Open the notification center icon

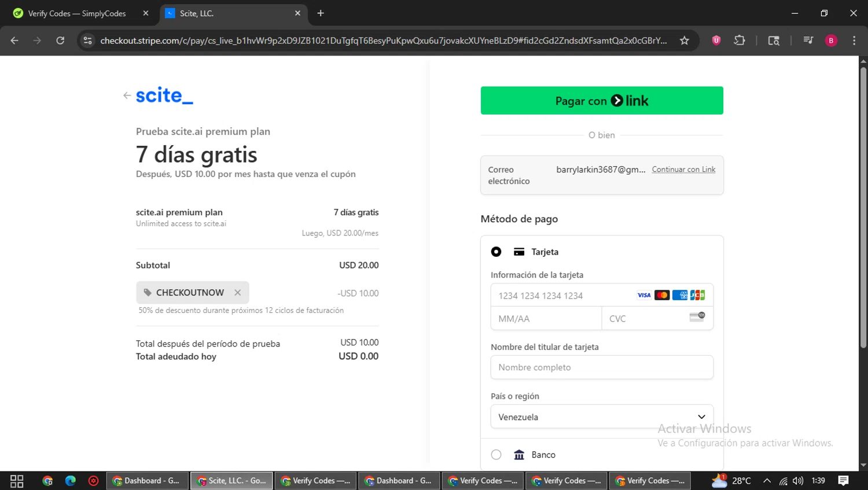click(843, 481)
